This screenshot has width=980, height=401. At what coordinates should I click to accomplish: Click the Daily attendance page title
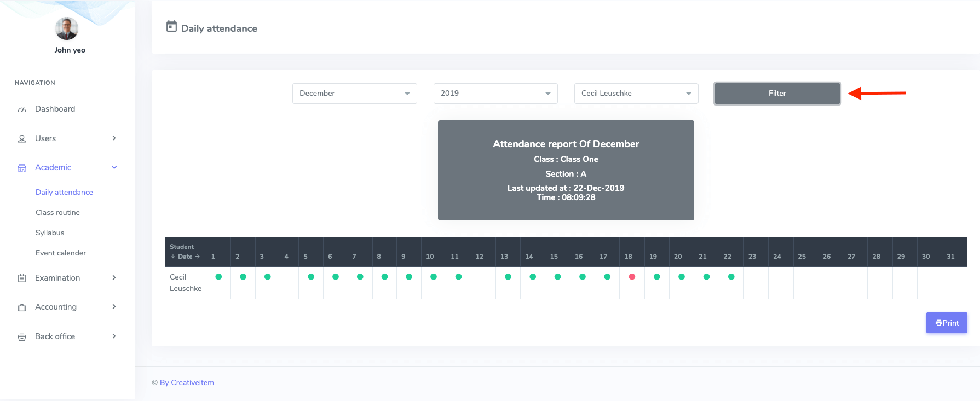pos(219,28)
